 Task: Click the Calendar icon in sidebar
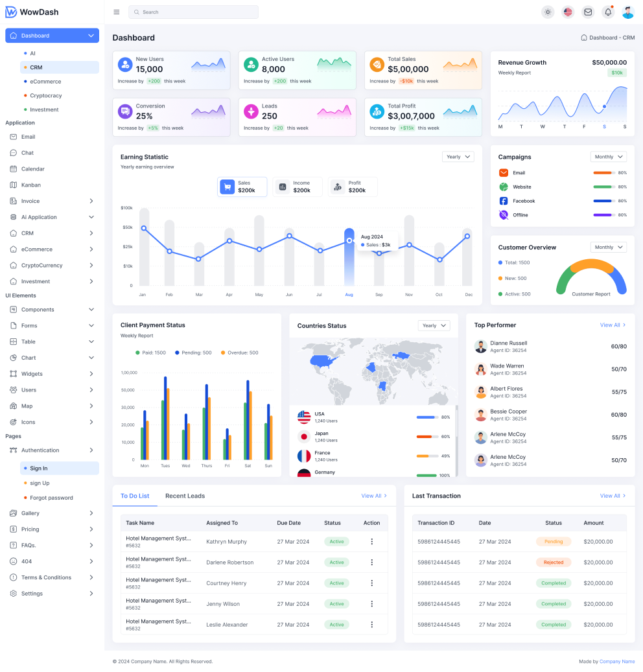[14, 169]
